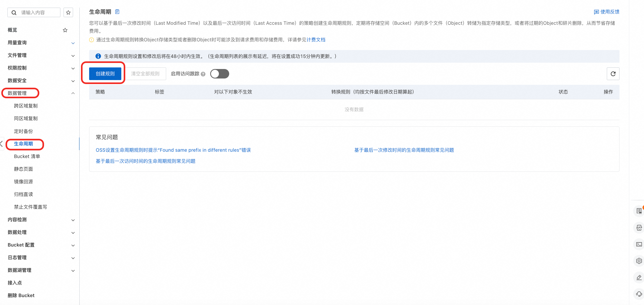This screenshot has height=305, width=644.
Task: Open the settings gear icon on right rail
Action: [x=639, y=261]
